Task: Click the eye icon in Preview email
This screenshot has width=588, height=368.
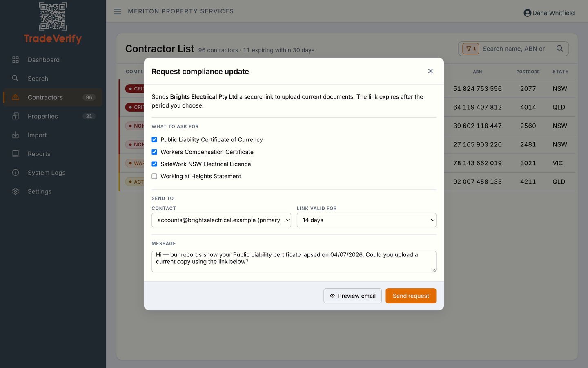Action: 332,296
